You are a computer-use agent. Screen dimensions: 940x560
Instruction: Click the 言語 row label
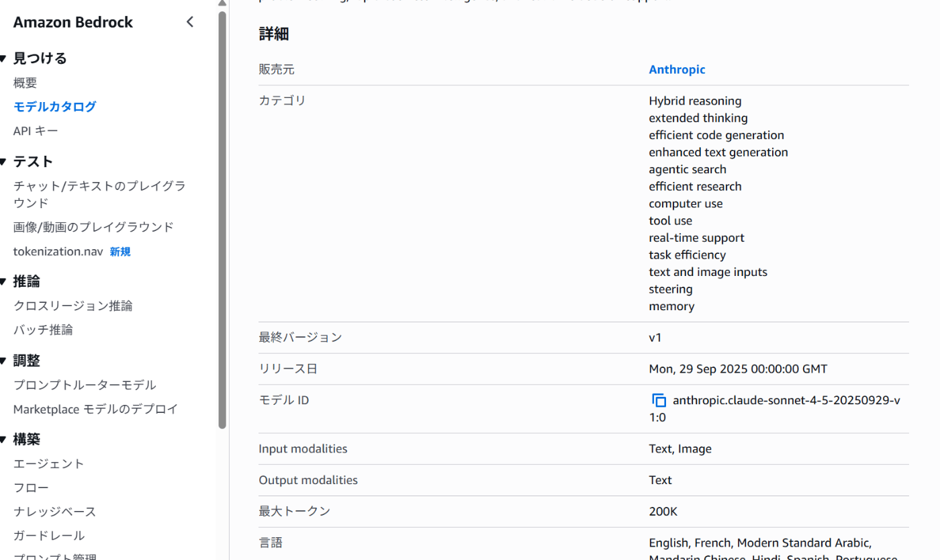[271, 543]
